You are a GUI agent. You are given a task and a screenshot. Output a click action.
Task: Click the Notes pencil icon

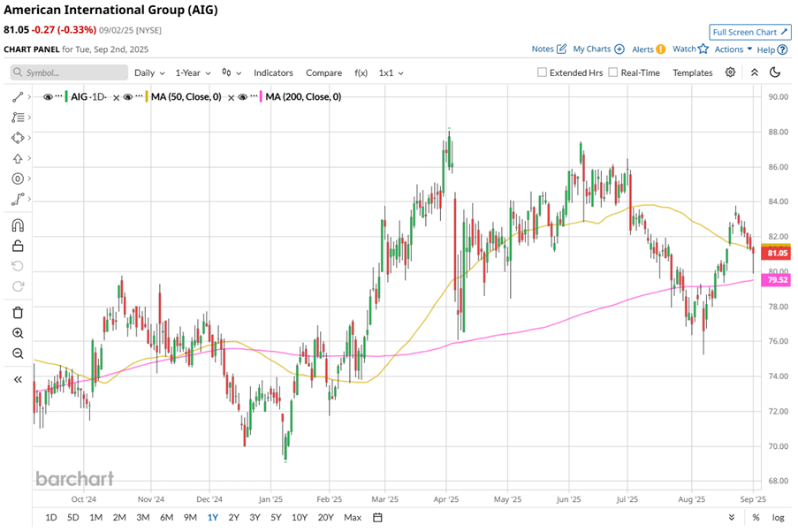pyautogui.click(x=561, y=49)
